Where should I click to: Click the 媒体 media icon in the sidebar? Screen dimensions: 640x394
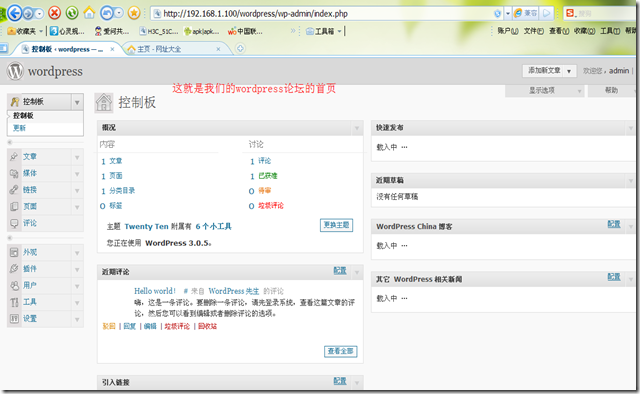click(x=14, y=174)
